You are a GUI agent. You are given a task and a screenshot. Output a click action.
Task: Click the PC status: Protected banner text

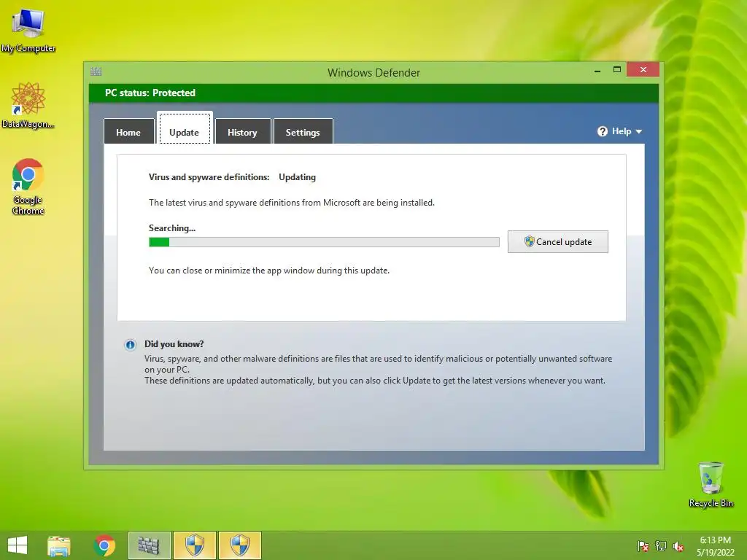(x=150, y=93)
